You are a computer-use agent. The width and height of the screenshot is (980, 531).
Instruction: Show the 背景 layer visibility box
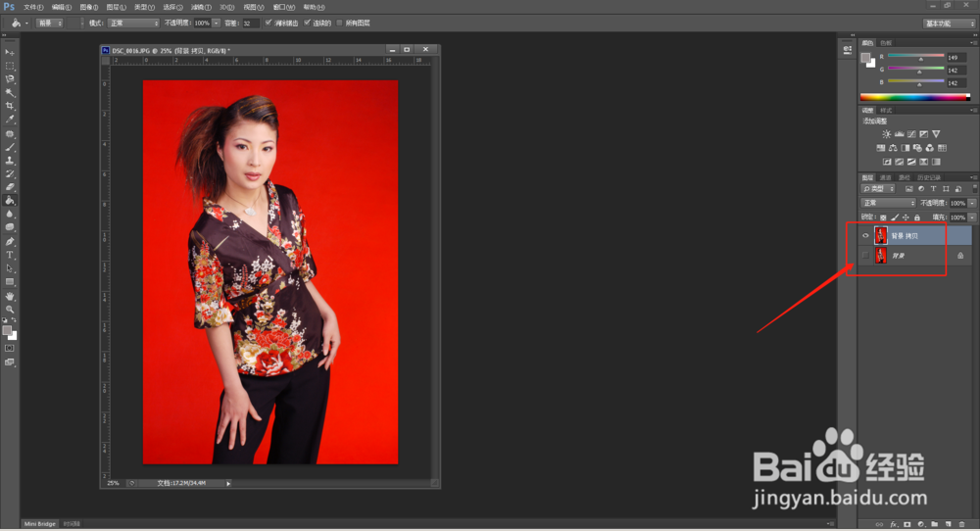(x=865, y=256)
